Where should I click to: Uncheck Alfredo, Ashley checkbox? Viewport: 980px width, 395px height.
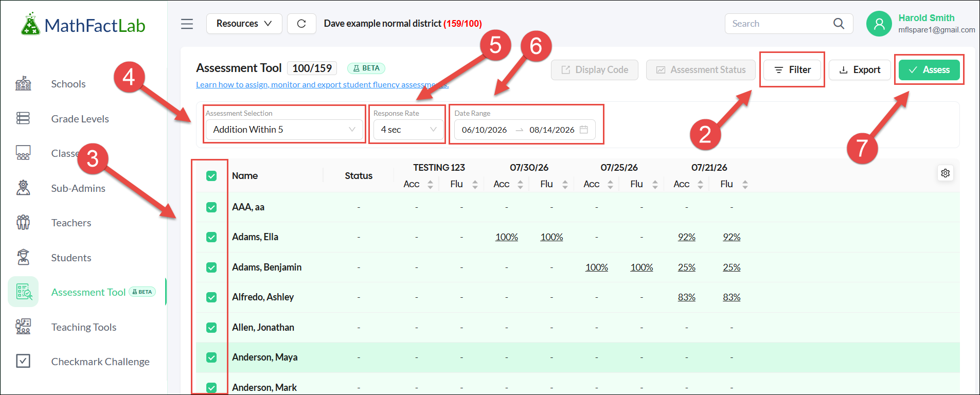point(211,297)
